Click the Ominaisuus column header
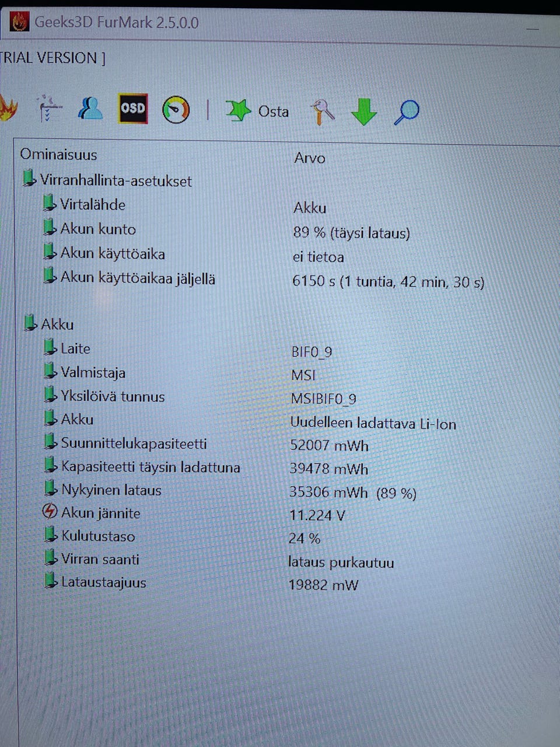This screenshot has height=747, width=560. 58,155
